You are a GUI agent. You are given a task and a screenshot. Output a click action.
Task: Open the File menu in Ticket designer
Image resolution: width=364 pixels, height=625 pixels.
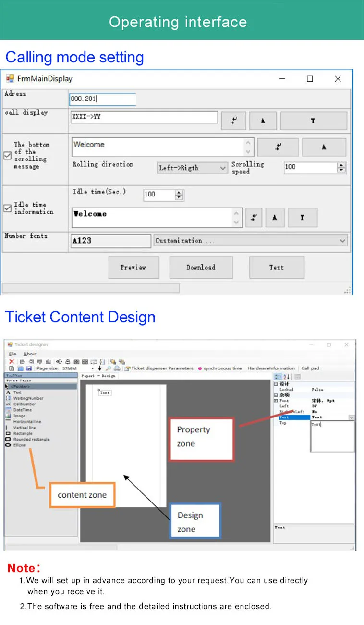coord(12,354)
